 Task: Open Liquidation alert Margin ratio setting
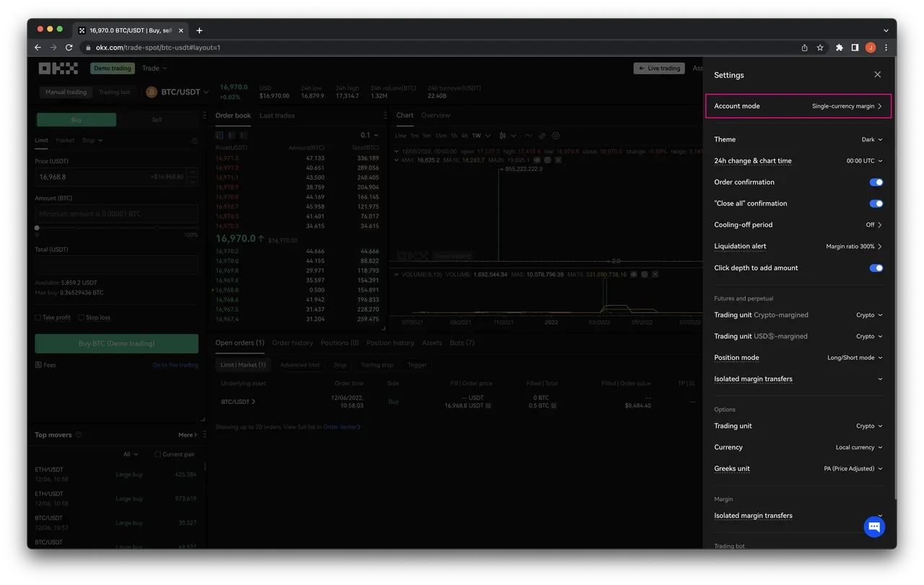click(x=854, y=247)
